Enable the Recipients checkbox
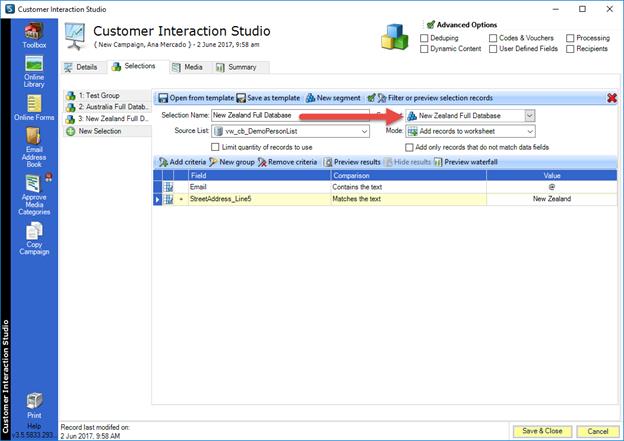624x441 pixels. tap(570, 49)
